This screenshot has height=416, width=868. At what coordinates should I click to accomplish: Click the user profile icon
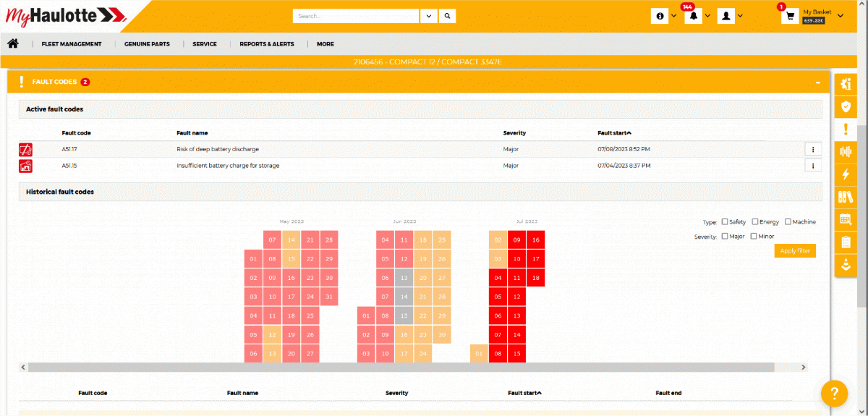coord(726,16)
